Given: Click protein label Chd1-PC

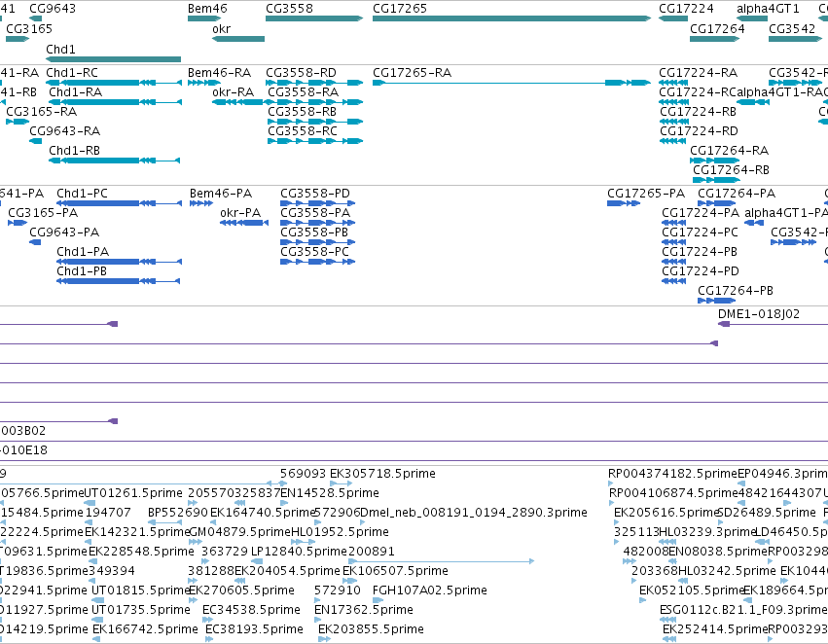Looking at the screenshot, I should 82,194.
